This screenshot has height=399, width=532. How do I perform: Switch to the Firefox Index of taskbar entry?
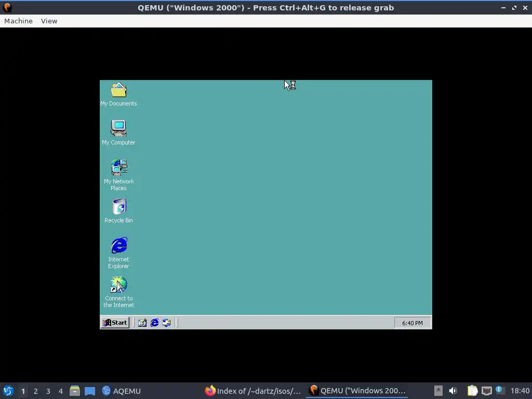253,391
